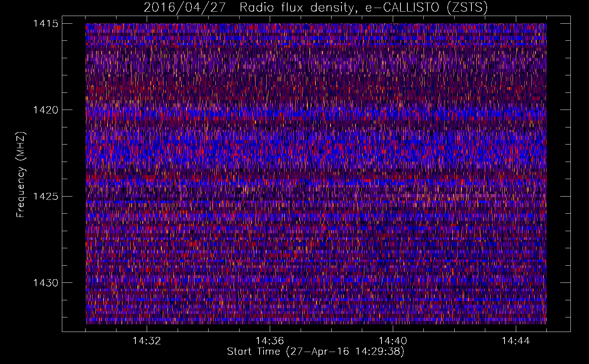
Task: Click the frequency tick label 1420
Action: (46, 110)
